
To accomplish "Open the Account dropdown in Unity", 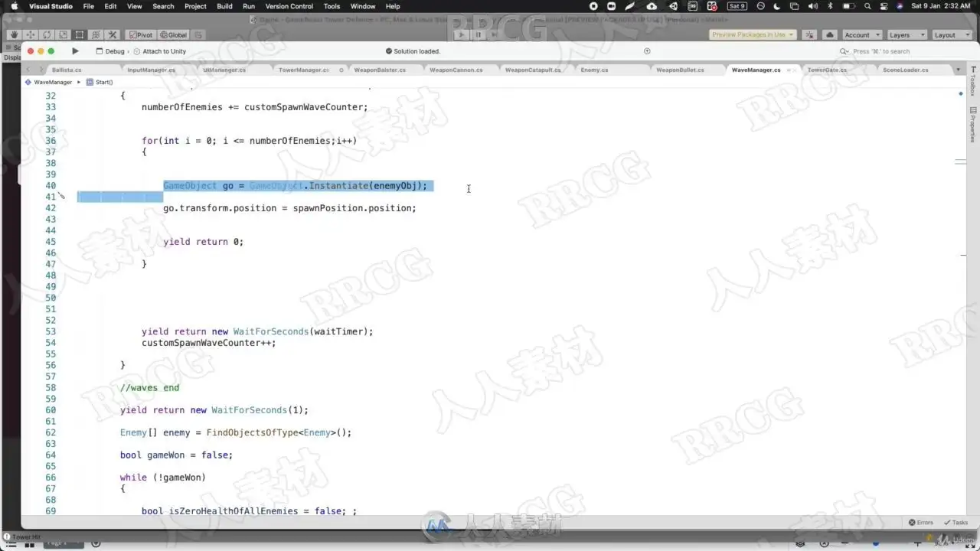I will click(862, 34).
